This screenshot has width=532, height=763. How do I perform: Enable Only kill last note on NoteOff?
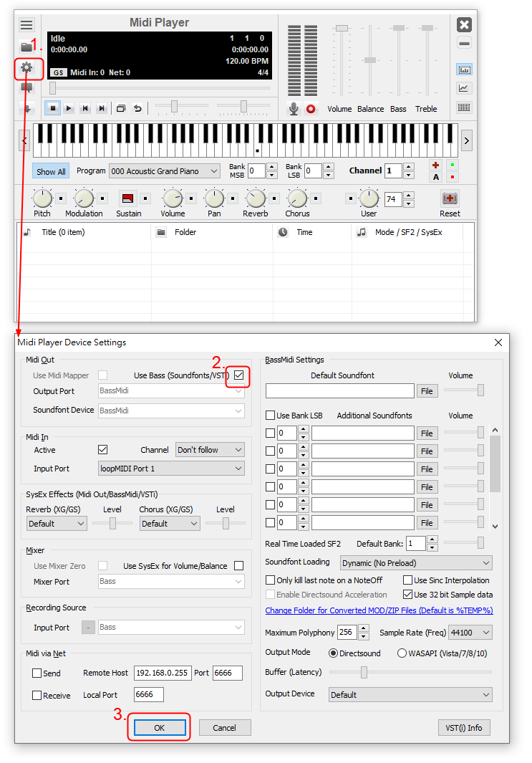click(271, 580)
